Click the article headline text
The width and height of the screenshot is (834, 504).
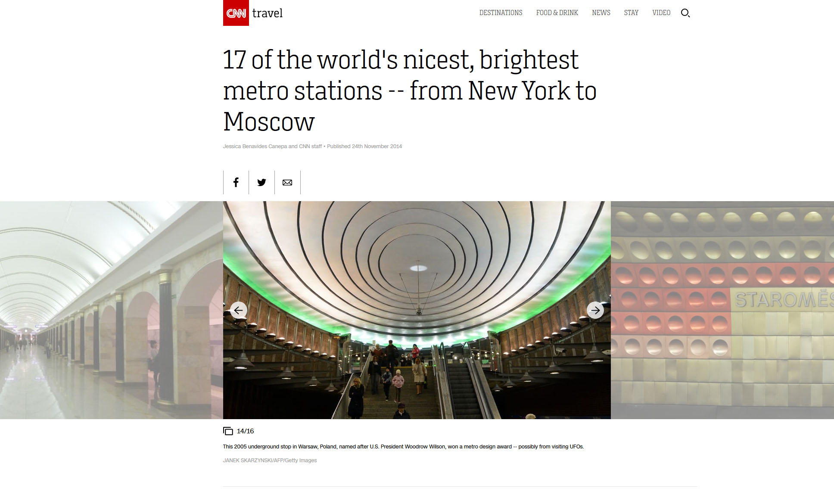tap(410, 90)
